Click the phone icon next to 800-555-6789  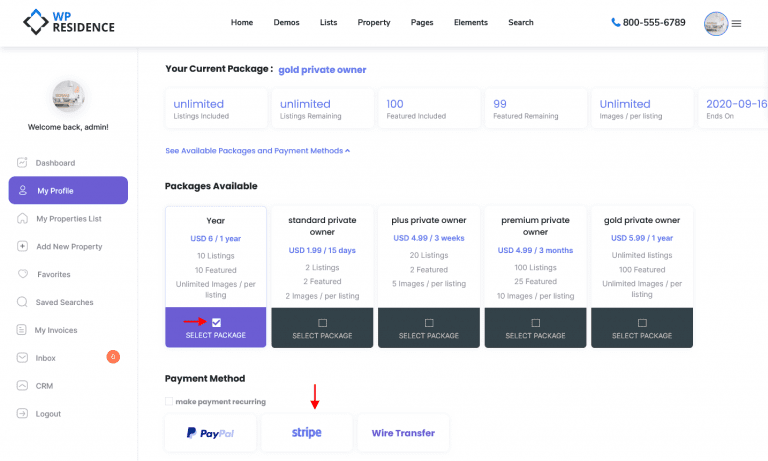tap(616, 22)
